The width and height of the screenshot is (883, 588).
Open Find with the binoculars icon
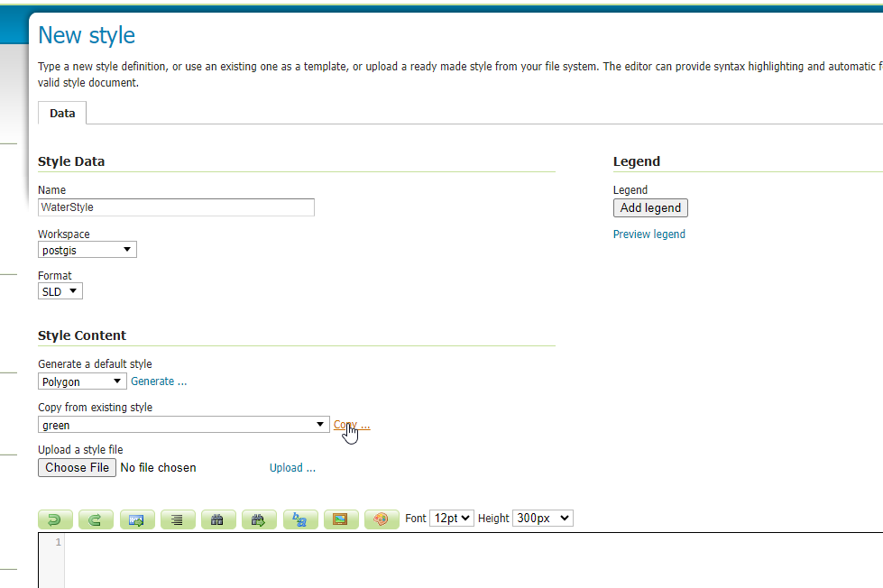click(x=218, y=519)
